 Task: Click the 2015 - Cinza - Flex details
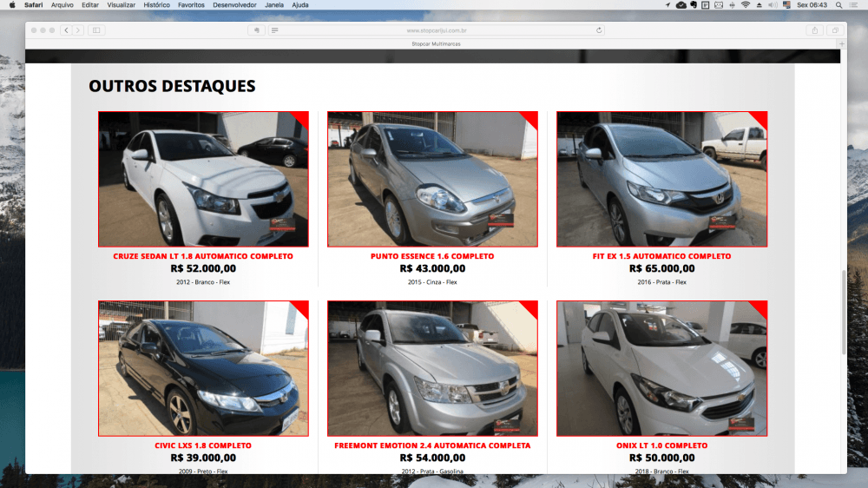432,282
